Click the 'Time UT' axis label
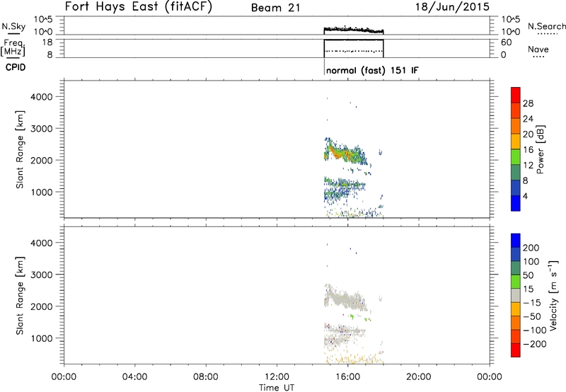 pos(277,387)
